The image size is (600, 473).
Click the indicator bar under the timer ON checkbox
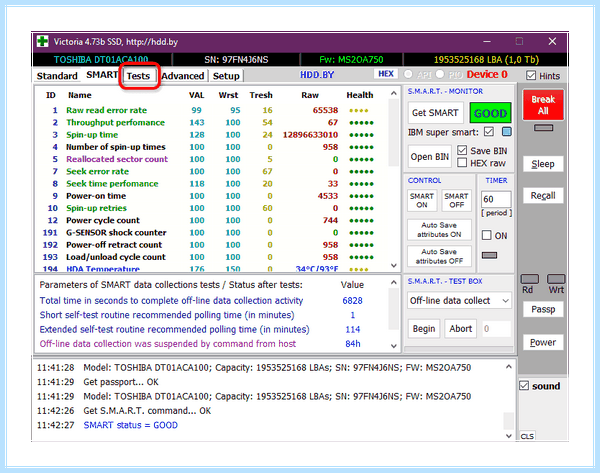click(x=489, y=255)
